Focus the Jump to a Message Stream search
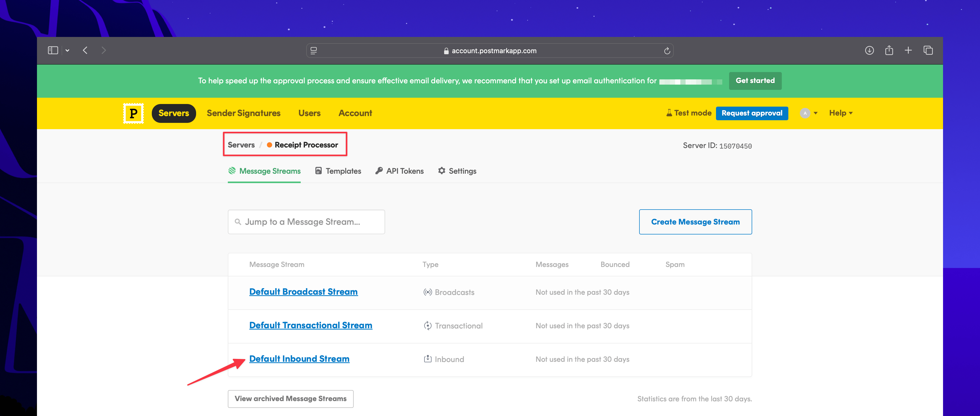This screenshot has height=416, width=980. [306, 222]
